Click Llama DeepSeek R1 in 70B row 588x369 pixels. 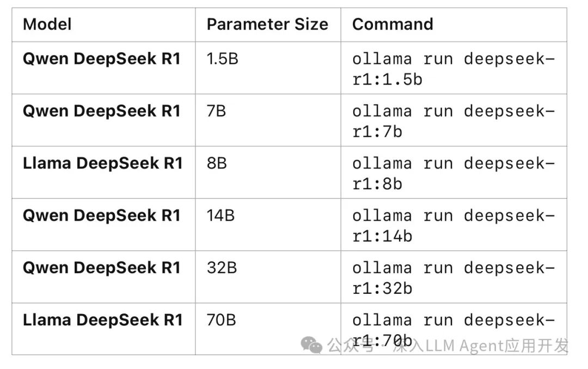tap(103, 320)
